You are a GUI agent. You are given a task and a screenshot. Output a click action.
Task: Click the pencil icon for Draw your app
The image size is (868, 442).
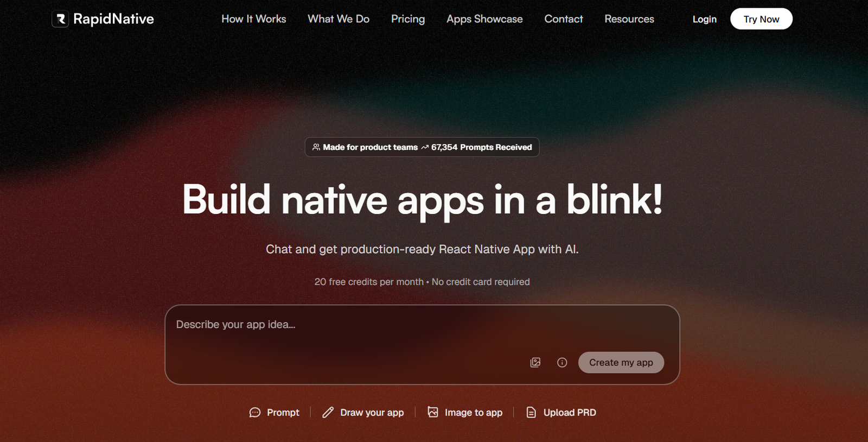(x=328, y=413)
